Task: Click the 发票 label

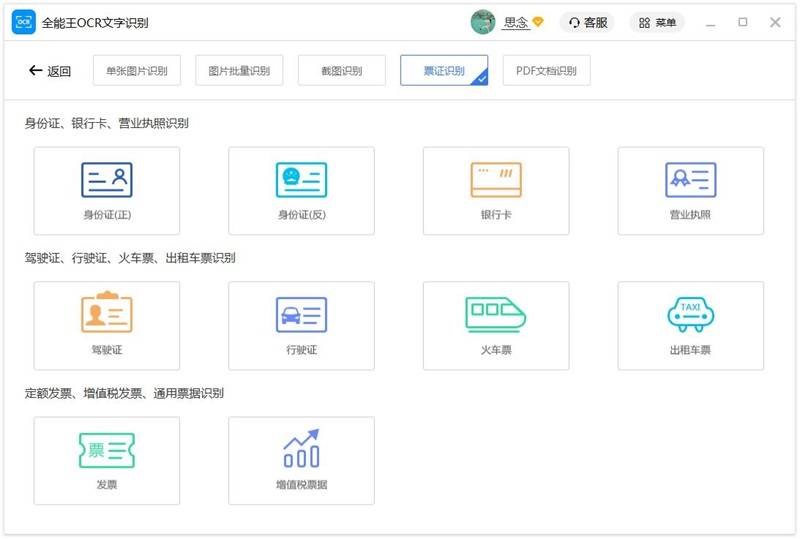Action: coord(107,484)
